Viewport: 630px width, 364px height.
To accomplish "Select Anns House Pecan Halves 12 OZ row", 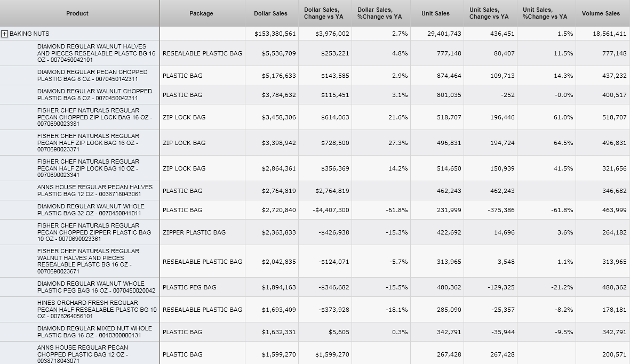I will (x=94, y=191).
